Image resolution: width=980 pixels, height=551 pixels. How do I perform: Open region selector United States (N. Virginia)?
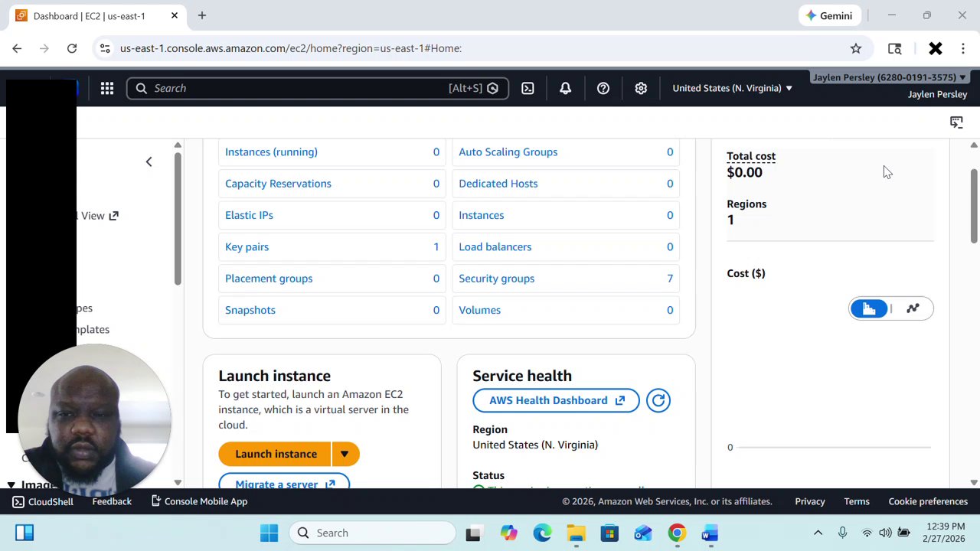coord(732,88)
